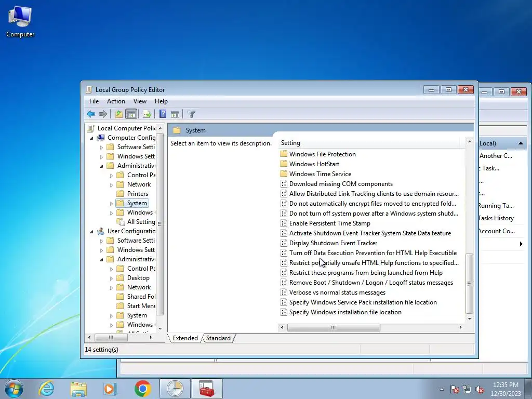Click Local Computer Policy root icon

90,128
